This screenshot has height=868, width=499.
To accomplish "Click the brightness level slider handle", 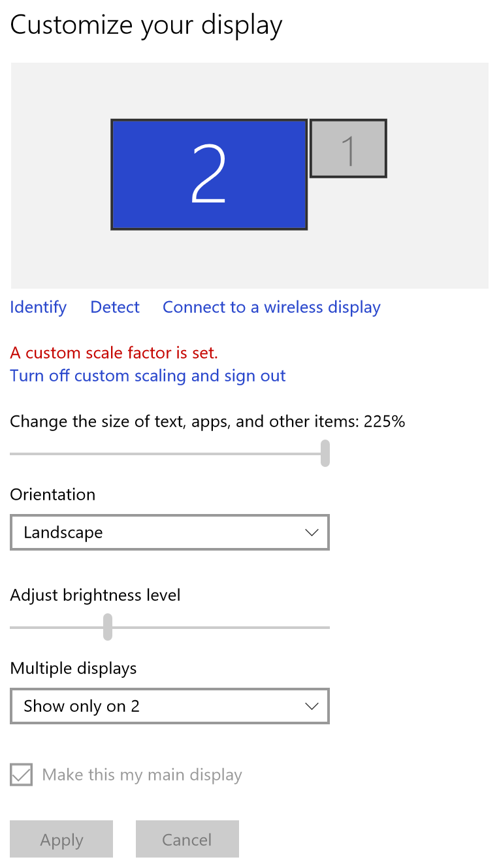I will [x=108, y=627].
